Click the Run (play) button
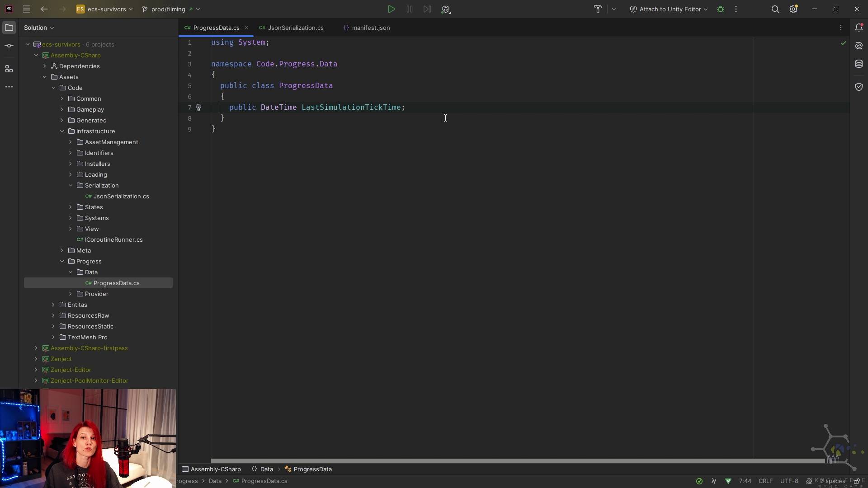Image resolution: width=868 pixels, height=488 pixels. coord(392,9)
